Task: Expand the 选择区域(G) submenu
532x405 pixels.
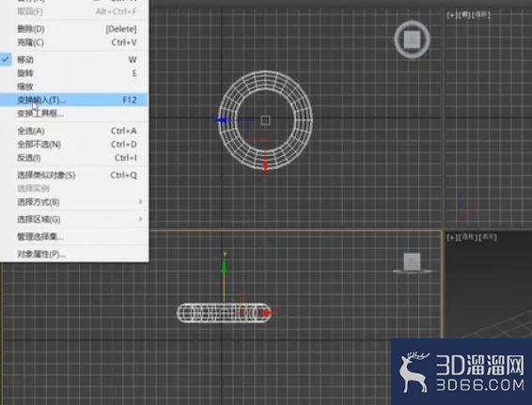Action: click(73, 220)
